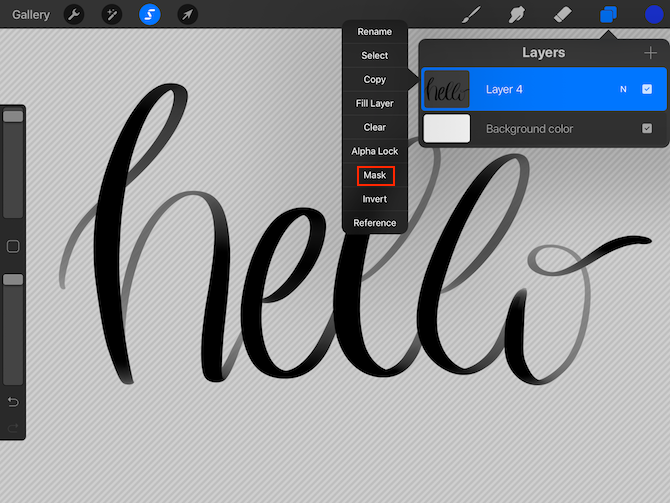Tap Layer 4 hello thumbnail

(447, 89)
